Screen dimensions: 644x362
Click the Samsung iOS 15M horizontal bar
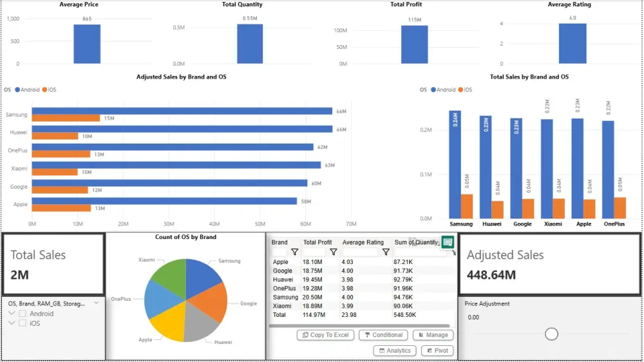click(66, 118)
